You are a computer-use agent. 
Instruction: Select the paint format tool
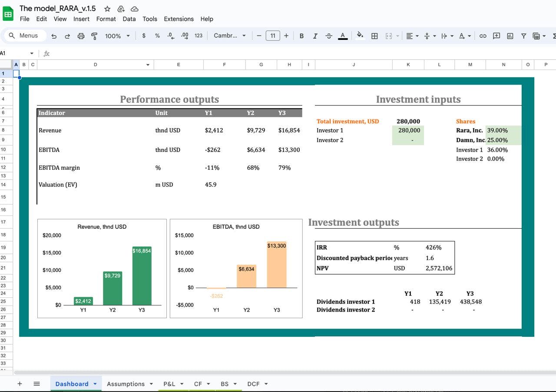(x=94, y=36)
